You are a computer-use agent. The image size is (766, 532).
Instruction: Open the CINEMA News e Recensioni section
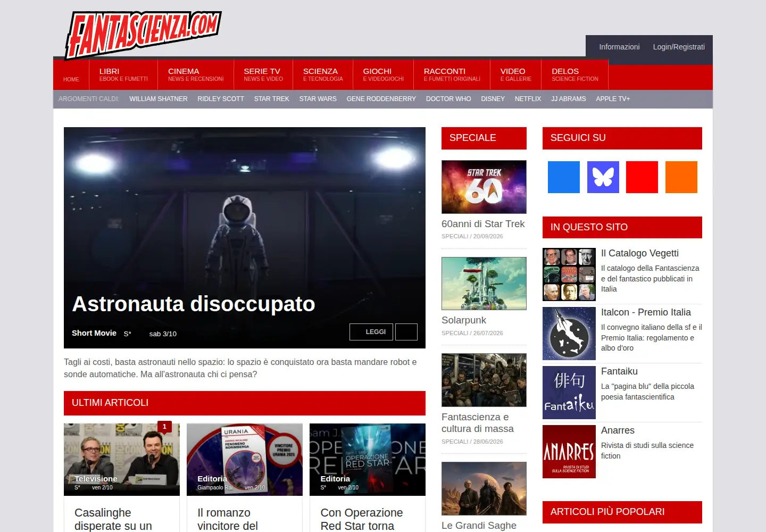pyautogui.click(x=196, y=74)
